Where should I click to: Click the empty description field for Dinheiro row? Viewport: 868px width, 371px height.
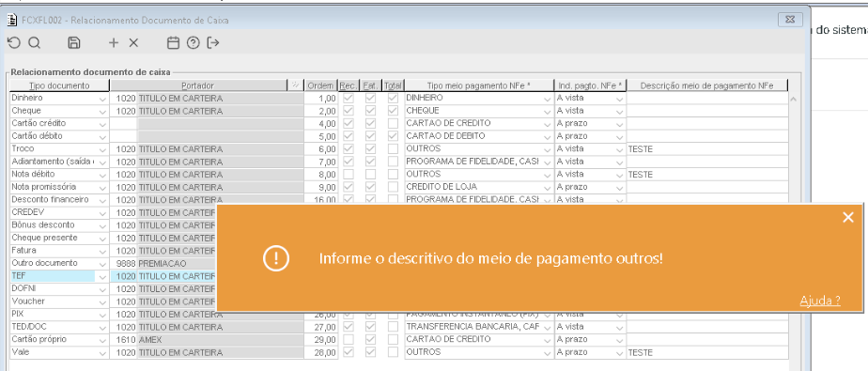706,98
